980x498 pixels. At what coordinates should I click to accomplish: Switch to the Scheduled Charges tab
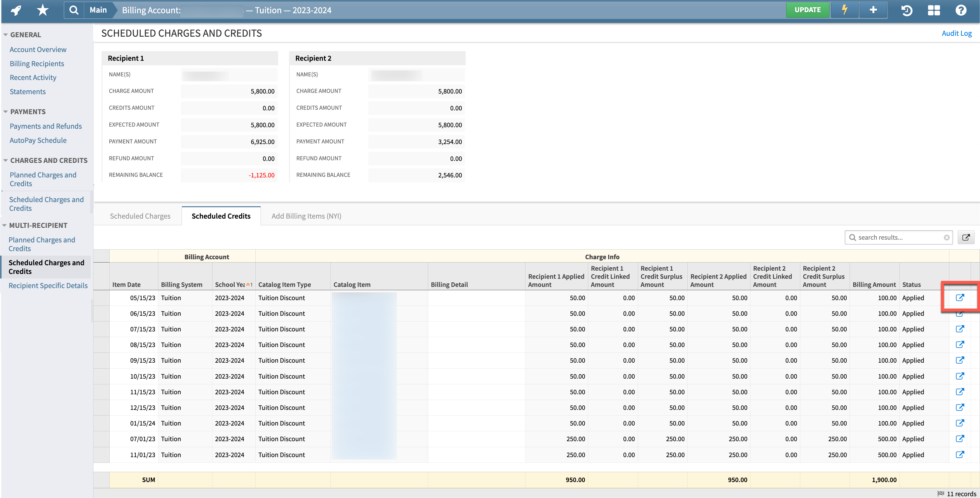tap(140, 216)
